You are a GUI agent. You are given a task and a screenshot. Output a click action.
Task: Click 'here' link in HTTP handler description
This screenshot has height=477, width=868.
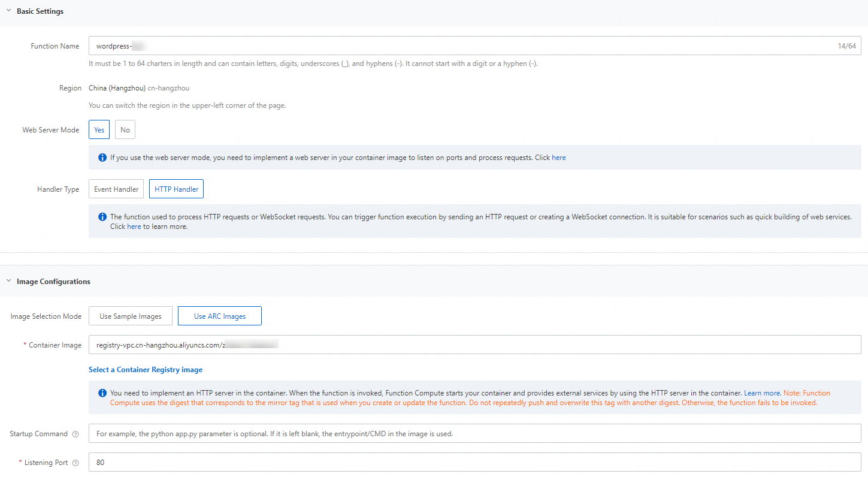click(x=134, y=227)
